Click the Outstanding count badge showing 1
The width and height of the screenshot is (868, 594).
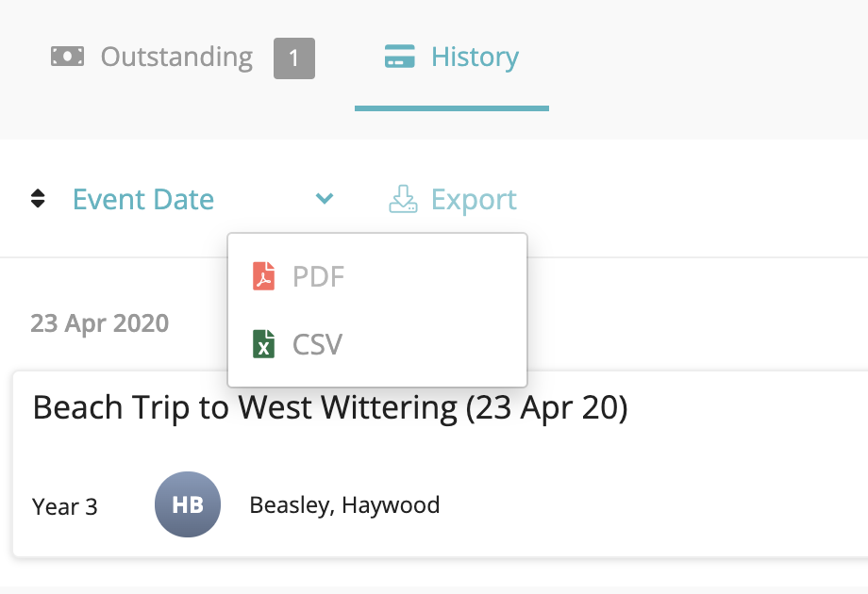click(x=294, y=58)
